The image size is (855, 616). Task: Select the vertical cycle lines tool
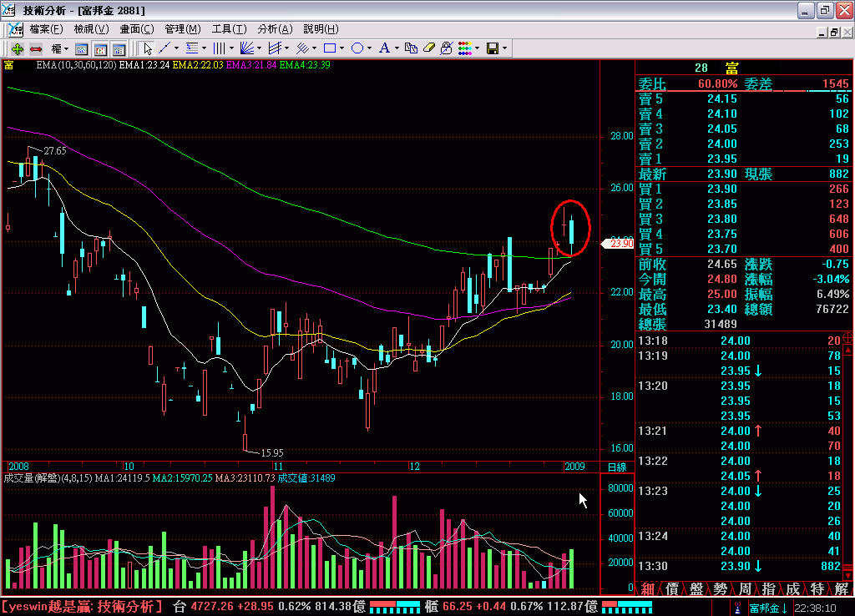click(x=220, y=48)
